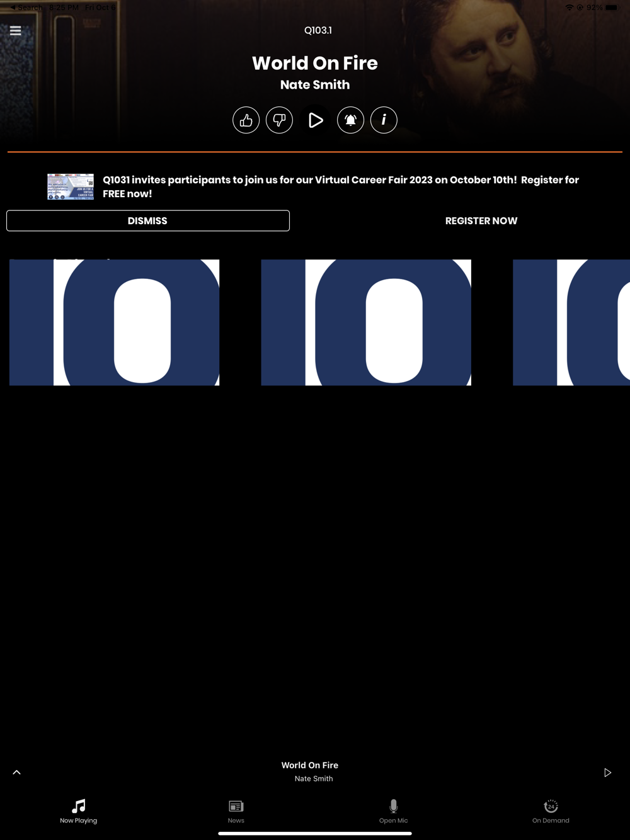Tap the Q103.1 station label
This screenshot has width=630, height=840.
318,30
